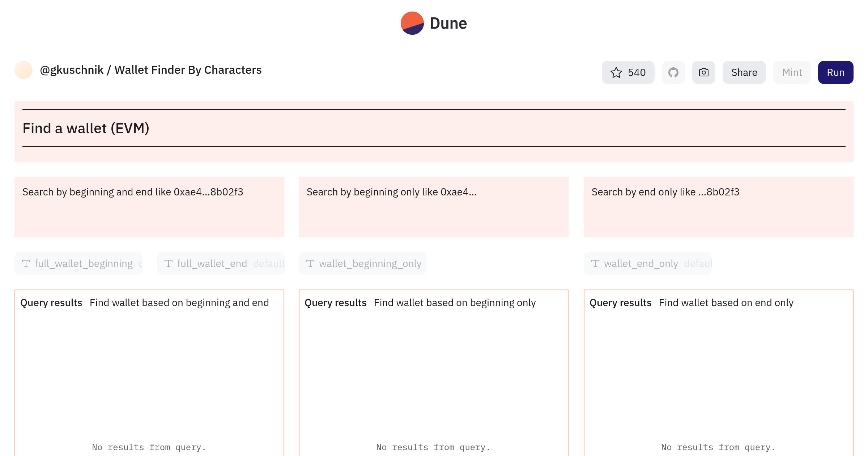Click 'Search by beginning only like 0xae4...' text

392,192
